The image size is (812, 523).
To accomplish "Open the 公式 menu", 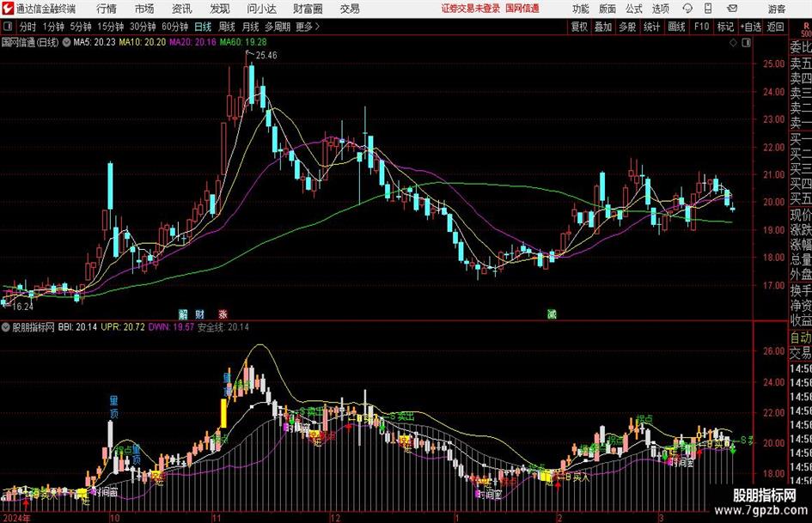I will click(x=634, y=9).
